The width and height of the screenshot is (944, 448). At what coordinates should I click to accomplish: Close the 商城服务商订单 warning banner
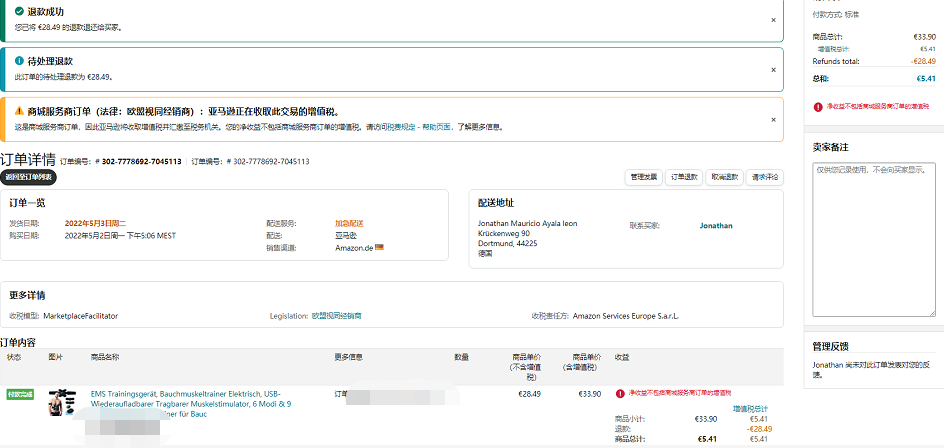[773, 119]
